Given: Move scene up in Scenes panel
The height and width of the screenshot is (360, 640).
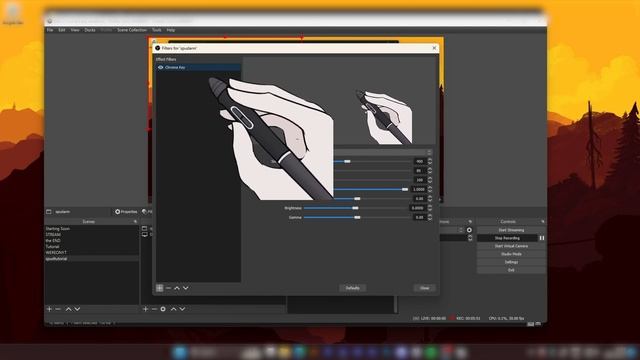Looking at the screenshot, I should click(x=68, y=309).
